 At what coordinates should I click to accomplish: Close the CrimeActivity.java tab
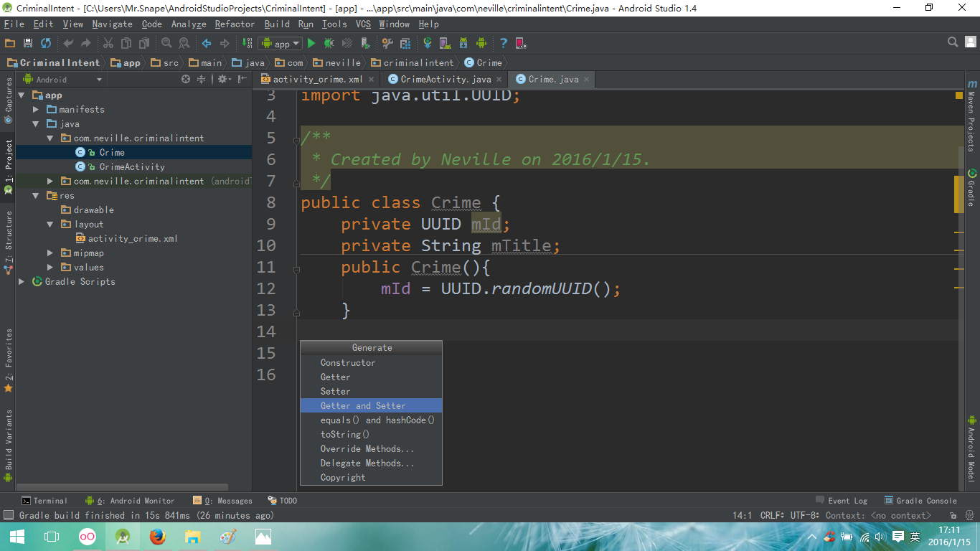(x=499, y=79)
